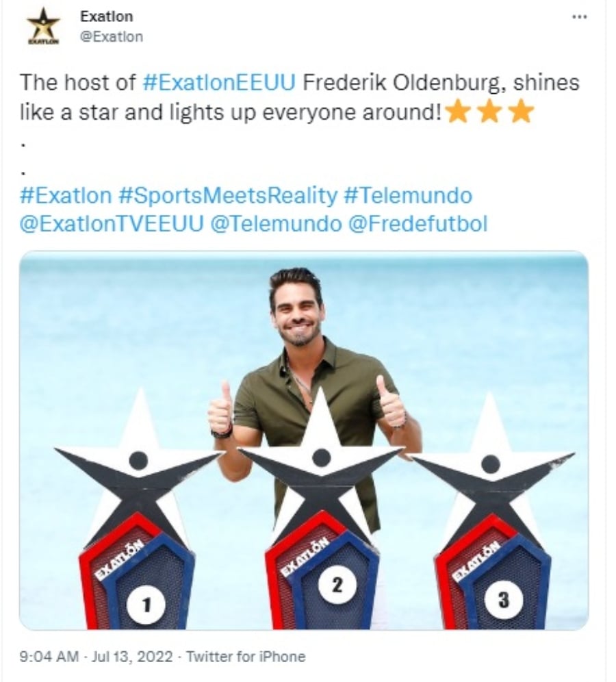Open the Exatlon display name profile
Viewport: 616px width, 682px height.
pyautogui.click(x=107, y=16)
